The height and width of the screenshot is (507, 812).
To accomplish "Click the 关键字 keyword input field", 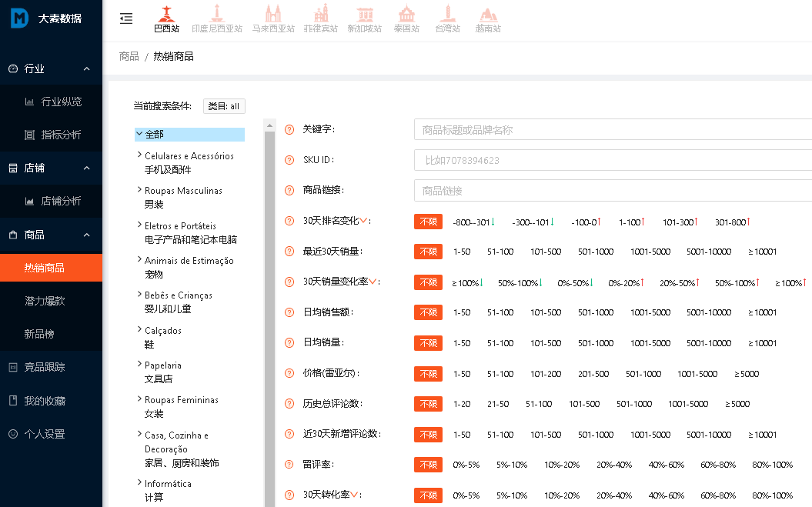I will pyautogui.click(x=613, y=129).
